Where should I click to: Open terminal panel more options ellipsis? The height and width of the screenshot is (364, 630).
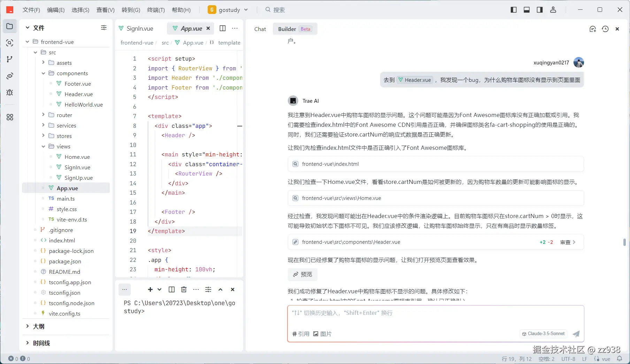196,289
